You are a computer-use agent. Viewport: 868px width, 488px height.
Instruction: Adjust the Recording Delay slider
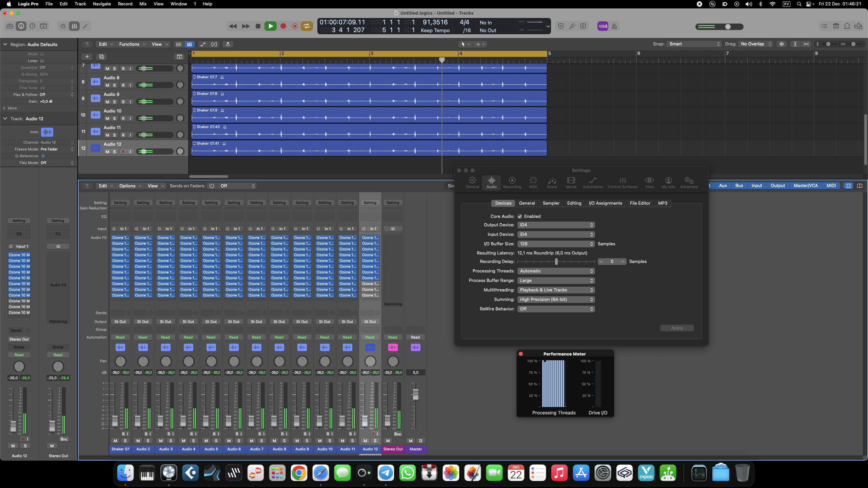(556, 261)
